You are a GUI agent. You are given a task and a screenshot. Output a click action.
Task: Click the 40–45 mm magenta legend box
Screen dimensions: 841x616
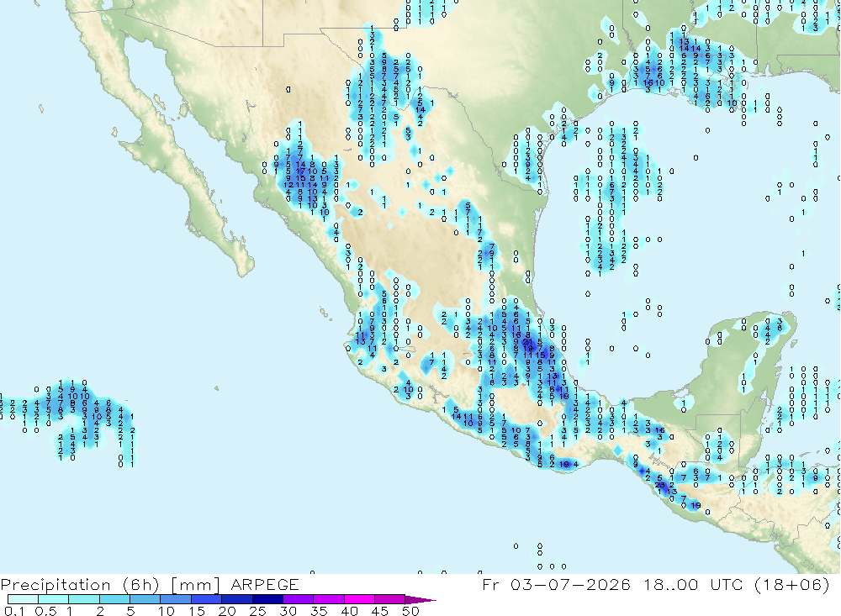point(359,599)
